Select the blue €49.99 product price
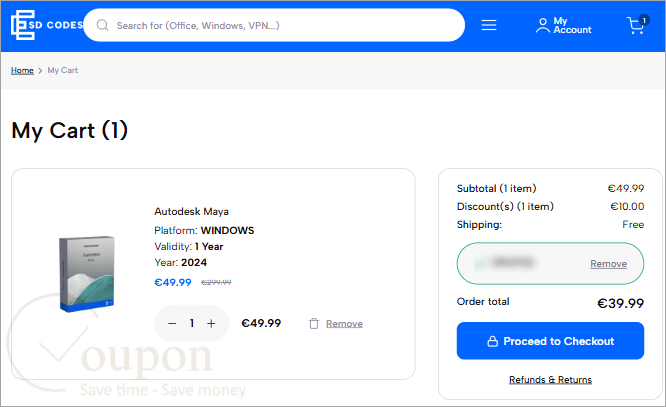666x407 pixels. 172,283
